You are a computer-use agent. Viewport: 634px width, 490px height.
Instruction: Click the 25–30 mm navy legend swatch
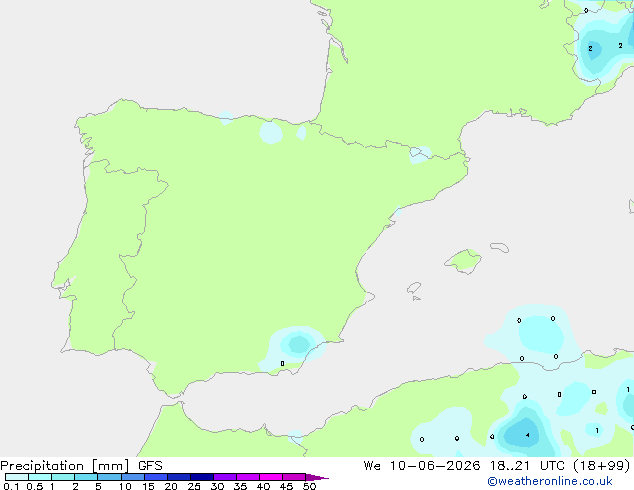click(202, 477)
